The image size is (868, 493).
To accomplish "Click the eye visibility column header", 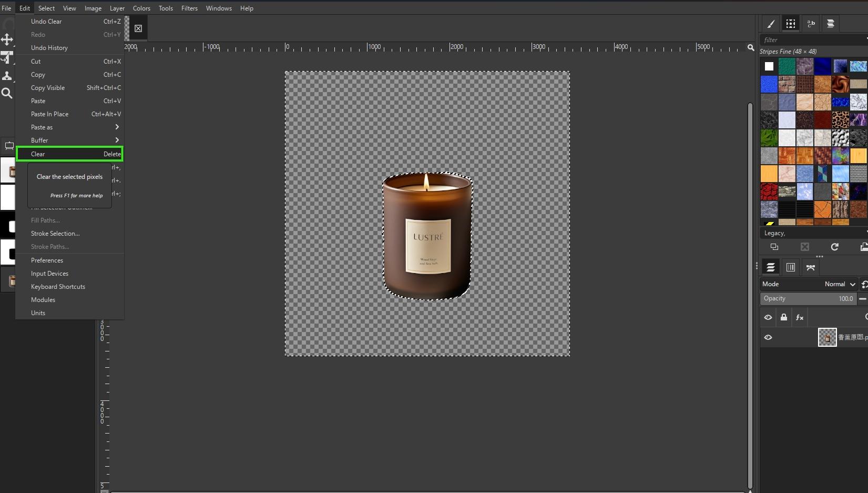I will click(768, 317).
